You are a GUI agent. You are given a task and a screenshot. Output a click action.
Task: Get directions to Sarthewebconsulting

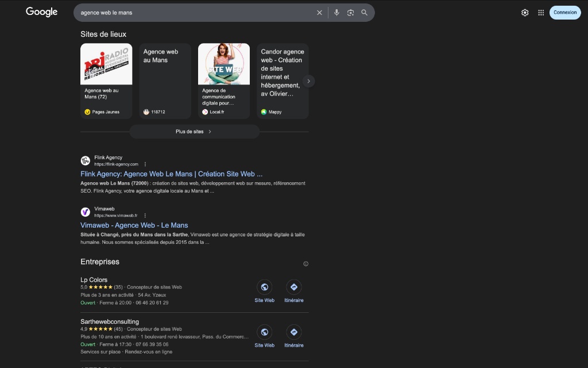coord(293,332)
